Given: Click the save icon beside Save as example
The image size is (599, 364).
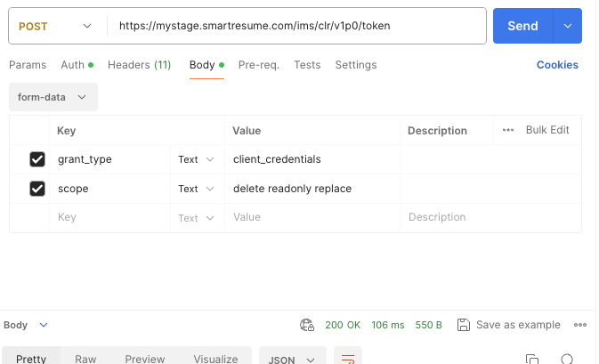Looking at the screenshot, I should tap(463, 325).
